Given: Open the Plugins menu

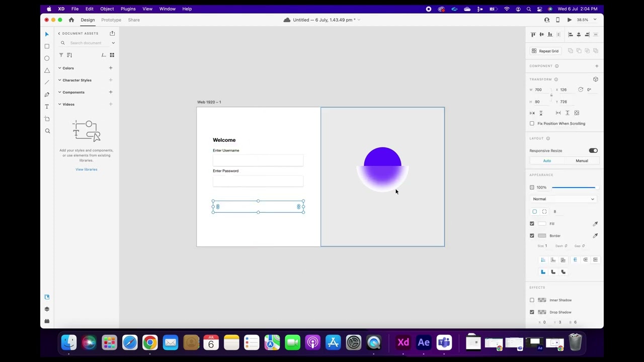Looking at the screenshot, I should pos(128,9).
